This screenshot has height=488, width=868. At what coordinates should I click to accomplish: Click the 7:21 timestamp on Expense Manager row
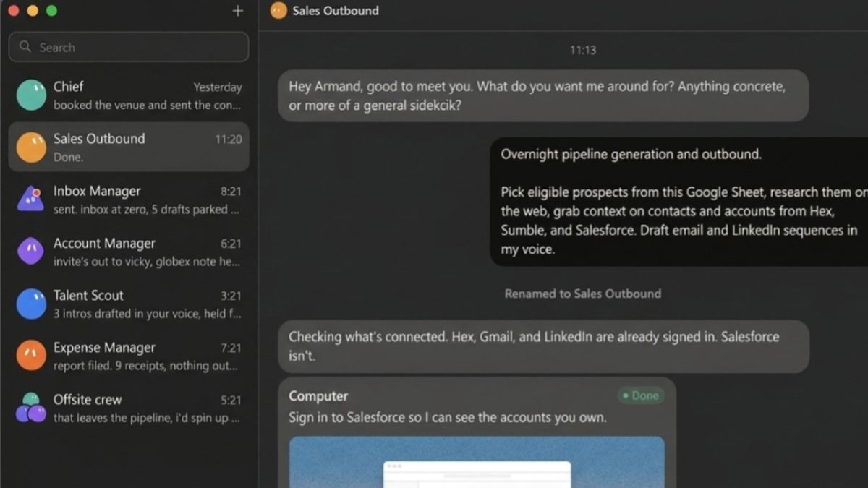(231, 348)
